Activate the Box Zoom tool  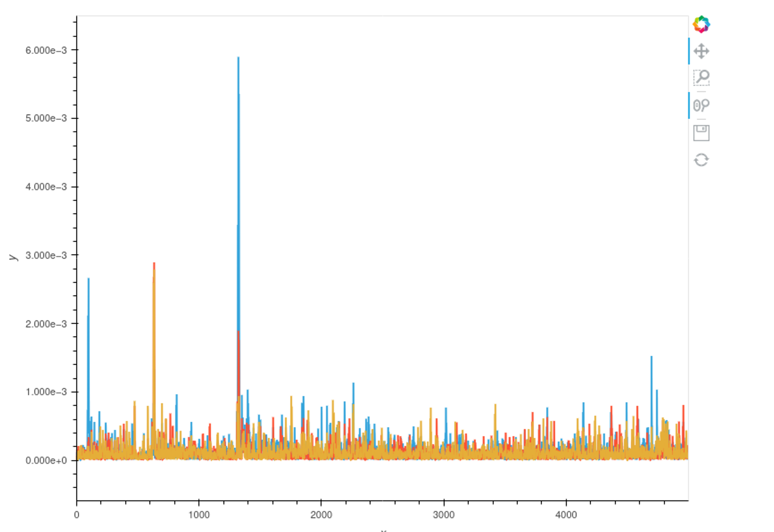(x=701, y=77)
